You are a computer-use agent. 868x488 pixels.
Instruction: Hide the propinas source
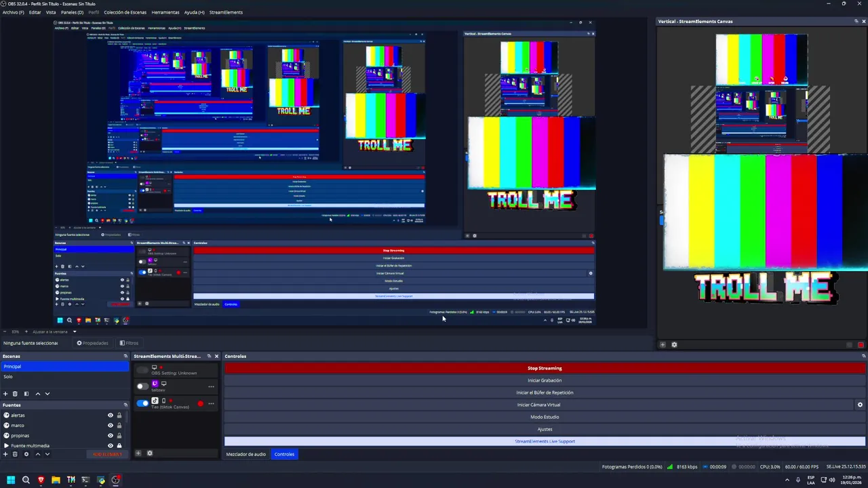(x=111, y=436)
